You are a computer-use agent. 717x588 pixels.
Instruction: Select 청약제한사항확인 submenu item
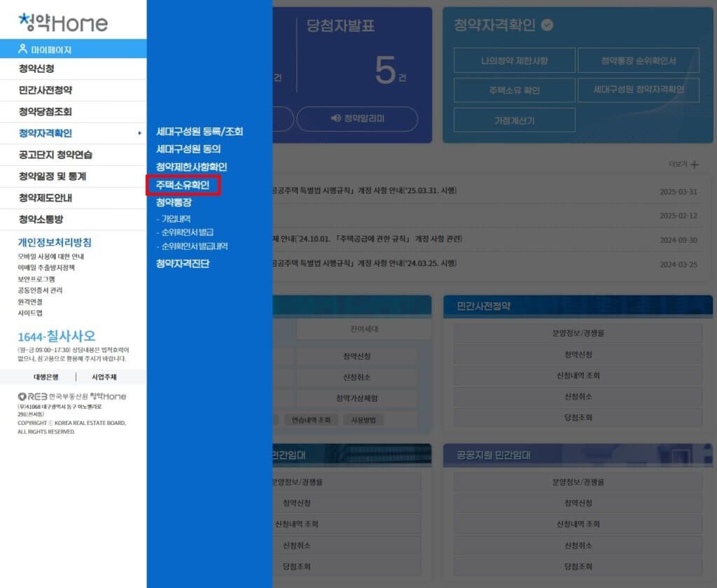192,167
